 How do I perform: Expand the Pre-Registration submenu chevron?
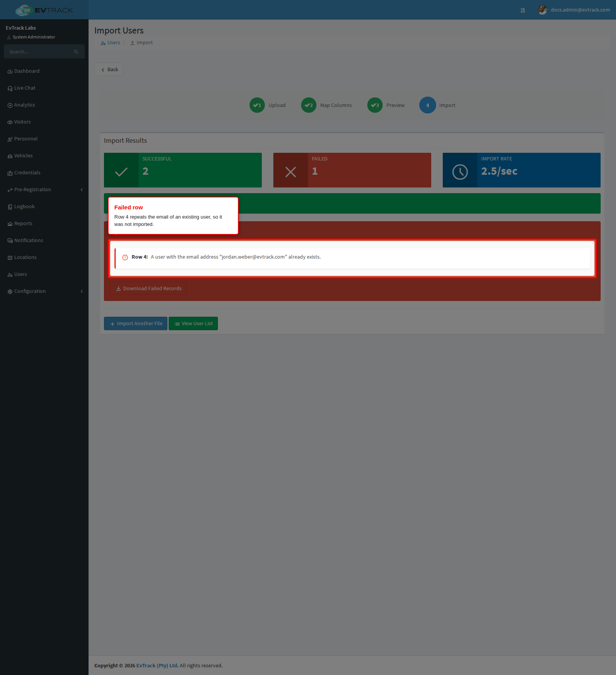click(x=82, y=190)
